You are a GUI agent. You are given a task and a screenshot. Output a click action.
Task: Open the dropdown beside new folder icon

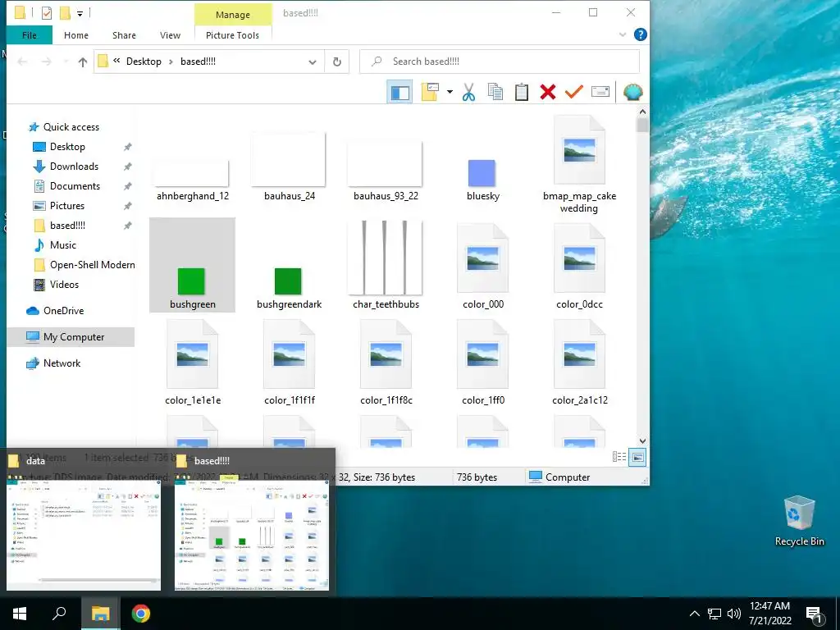450,92
